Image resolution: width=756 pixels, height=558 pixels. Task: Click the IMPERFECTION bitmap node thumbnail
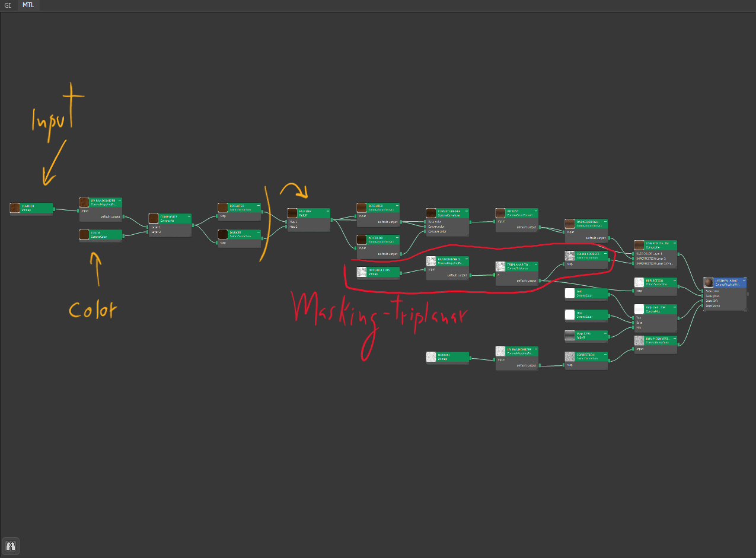click(362, 272)
